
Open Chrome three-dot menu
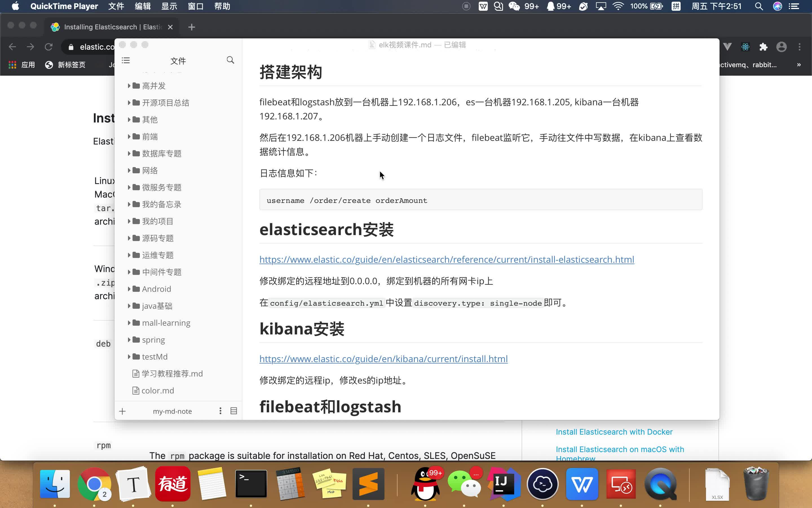point(800,47)
